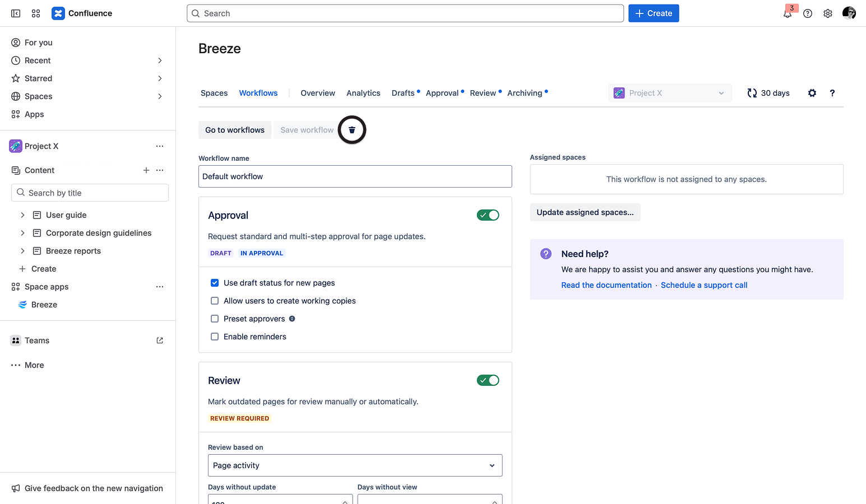The height and width of the screenshot is (504, 866).
Task: Open the app switcher grid
Action: click(36, 13)
